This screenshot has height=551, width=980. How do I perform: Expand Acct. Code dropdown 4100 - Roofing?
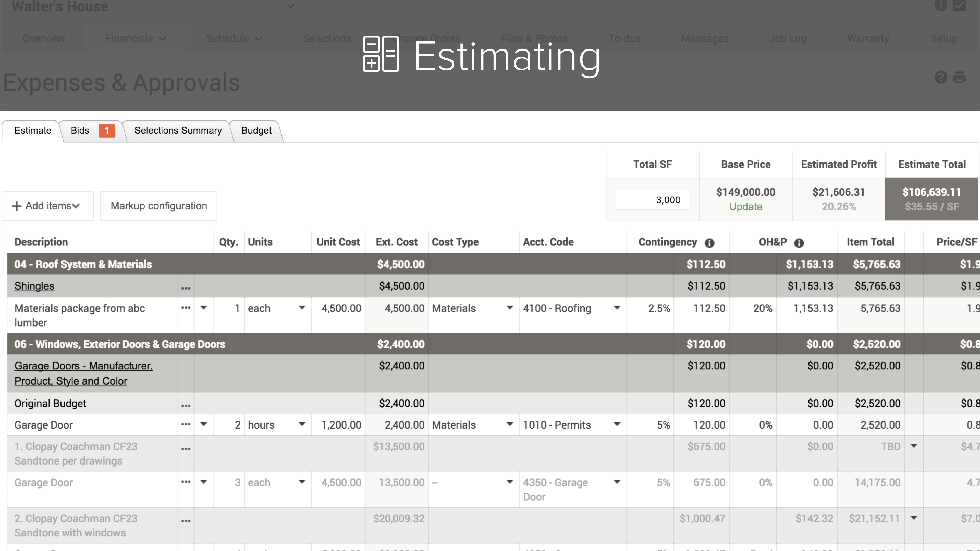pyautogui.click(x=617, y=307)
